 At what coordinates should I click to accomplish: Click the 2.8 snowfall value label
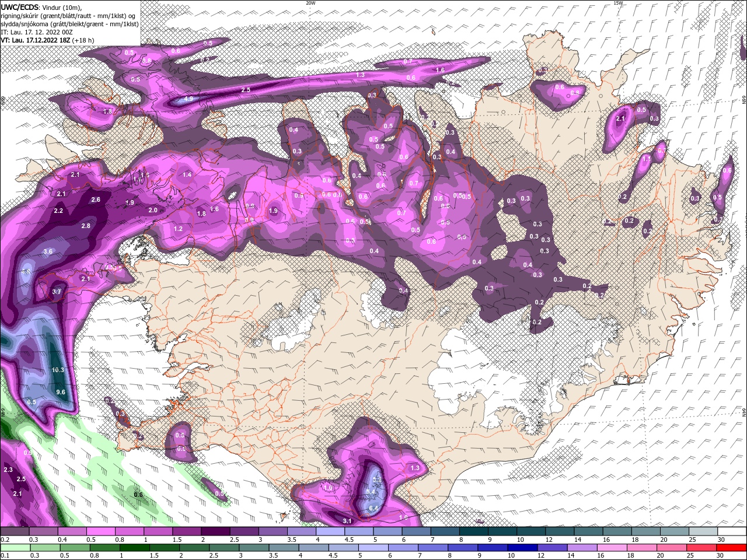click(86, 226)
